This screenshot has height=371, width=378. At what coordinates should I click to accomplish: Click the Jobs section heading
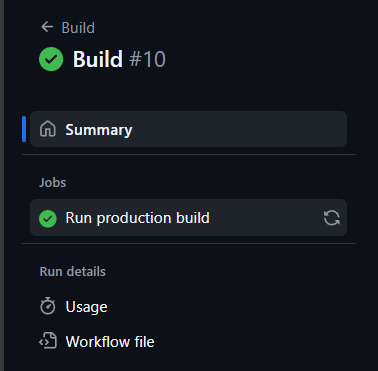(53, 183)
